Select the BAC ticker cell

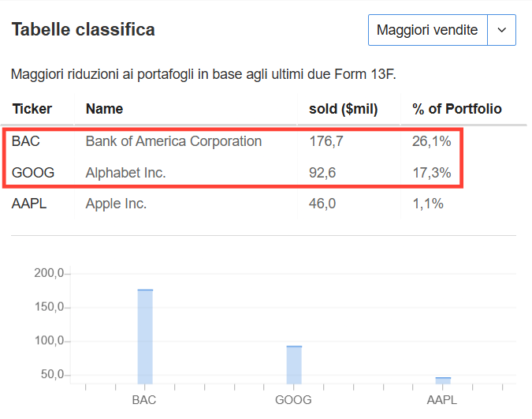26,141
